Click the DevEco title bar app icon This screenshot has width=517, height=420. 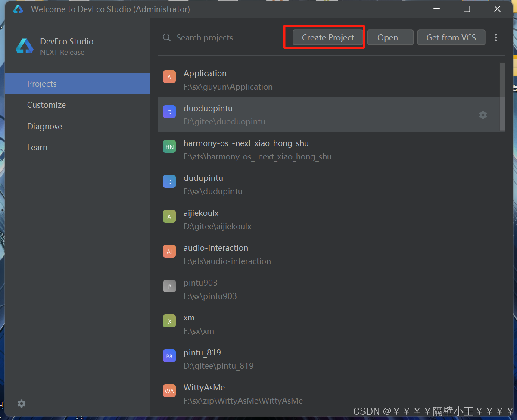click(18, 9)
